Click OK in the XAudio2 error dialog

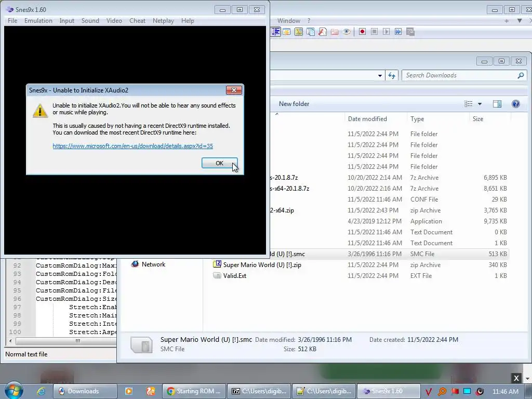click(x=220, y=163)
